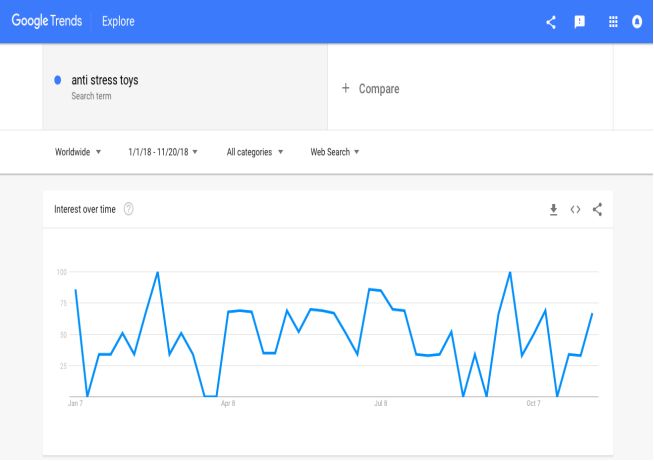Viewport: 654px width, 461px height.
Task: Click the help icon beside Interest over time
Action: point(128,209)
